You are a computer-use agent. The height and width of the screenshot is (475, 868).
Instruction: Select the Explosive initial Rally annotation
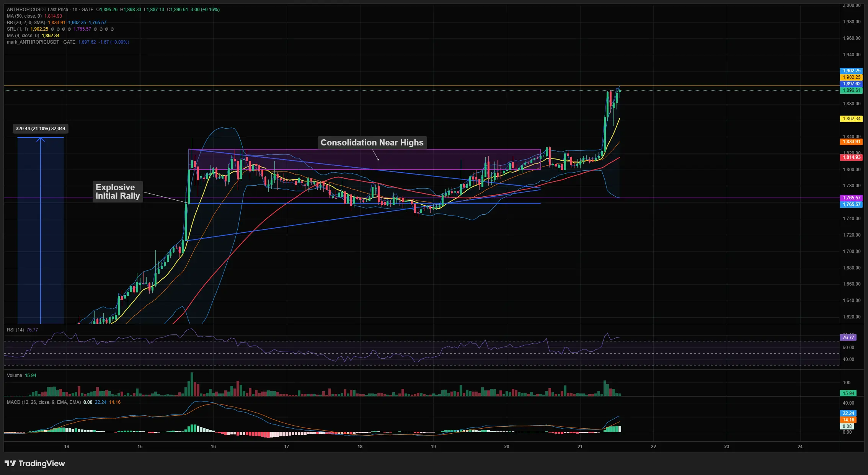[x=118, y=192]
